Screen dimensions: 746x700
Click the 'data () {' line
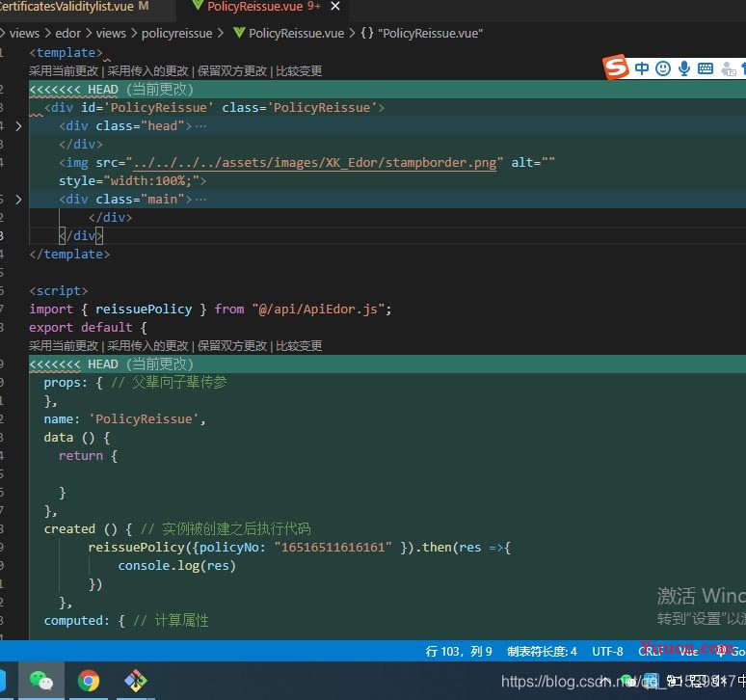(77, 438)
